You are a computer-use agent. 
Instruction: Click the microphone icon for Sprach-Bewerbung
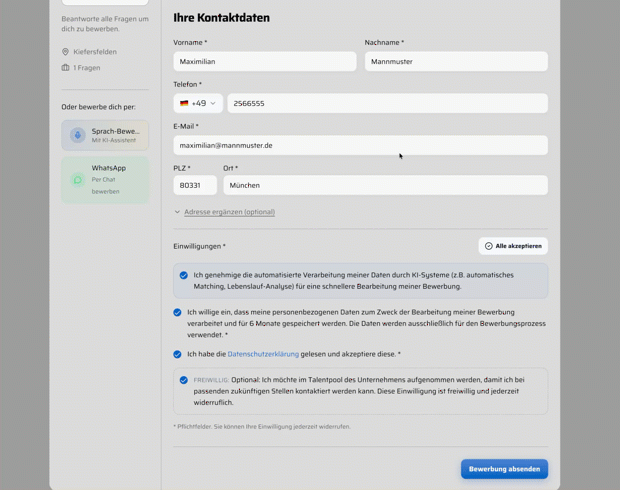[x=78, y=135]
